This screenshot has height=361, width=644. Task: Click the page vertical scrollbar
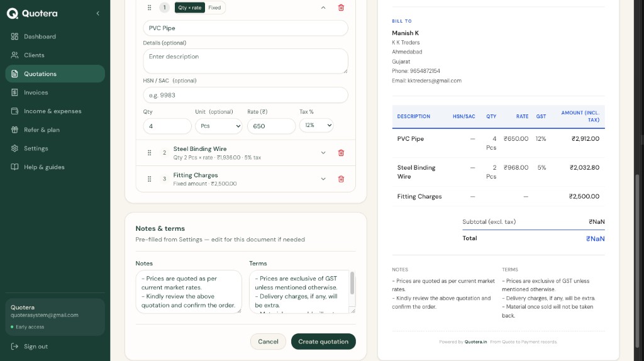(x=637, y=261)
